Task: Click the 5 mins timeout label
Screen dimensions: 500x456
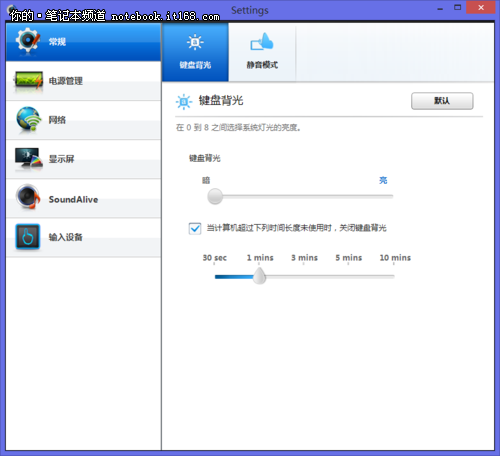Action: [349, 258]
